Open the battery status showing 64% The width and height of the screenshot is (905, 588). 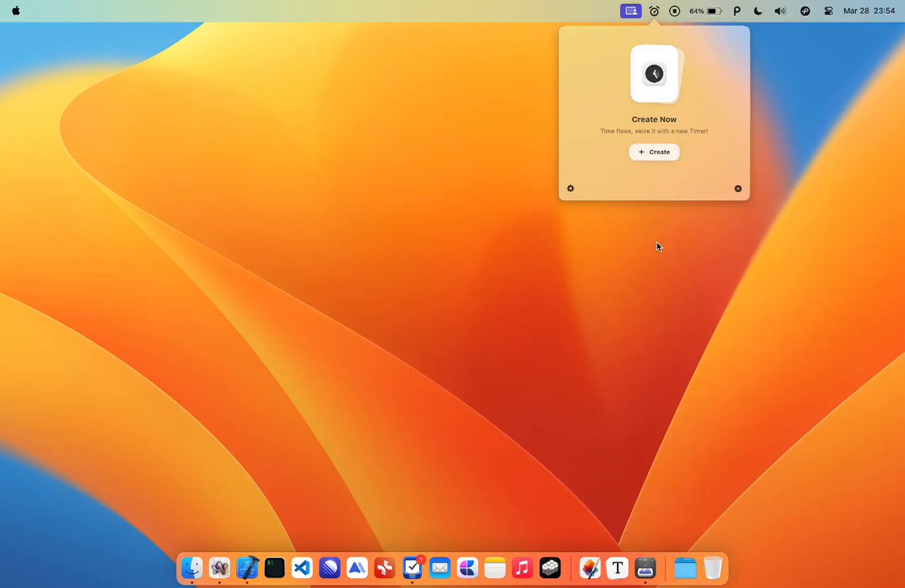tap(706, 11)
